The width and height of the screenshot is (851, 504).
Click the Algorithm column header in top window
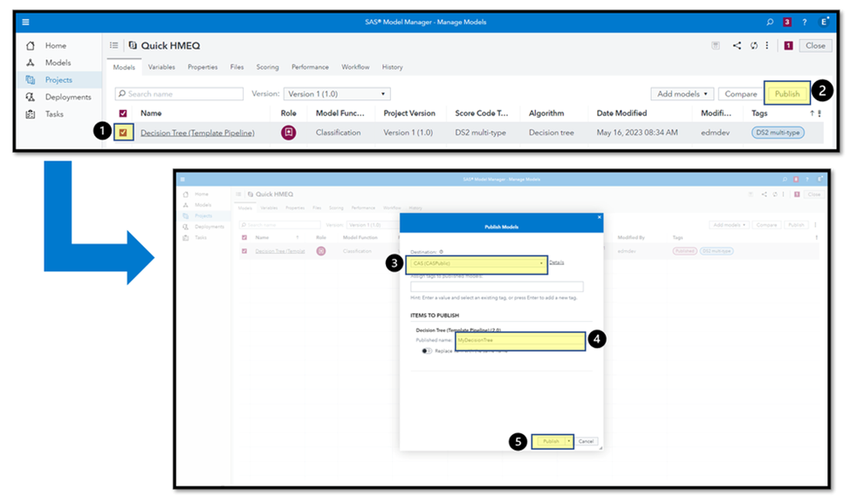click(x=546, y=113)
